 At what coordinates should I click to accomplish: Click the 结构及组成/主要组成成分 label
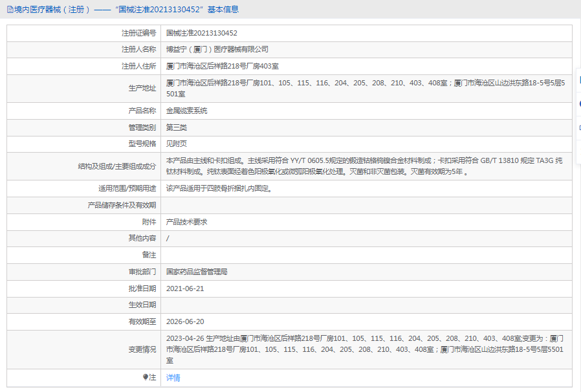pos(117,166)
